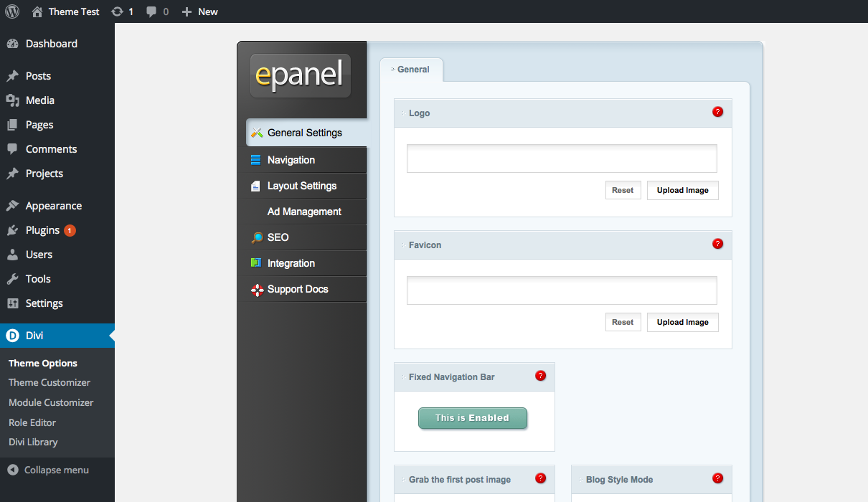Open Theme Options submenu link
868x502 pixels.
coord(43,364)
